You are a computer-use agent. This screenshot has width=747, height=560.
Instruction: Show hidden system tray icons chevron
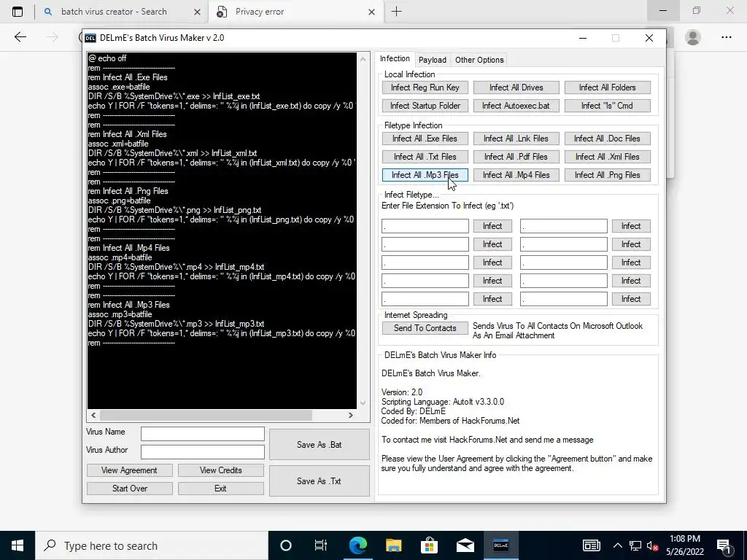point(617,545)
